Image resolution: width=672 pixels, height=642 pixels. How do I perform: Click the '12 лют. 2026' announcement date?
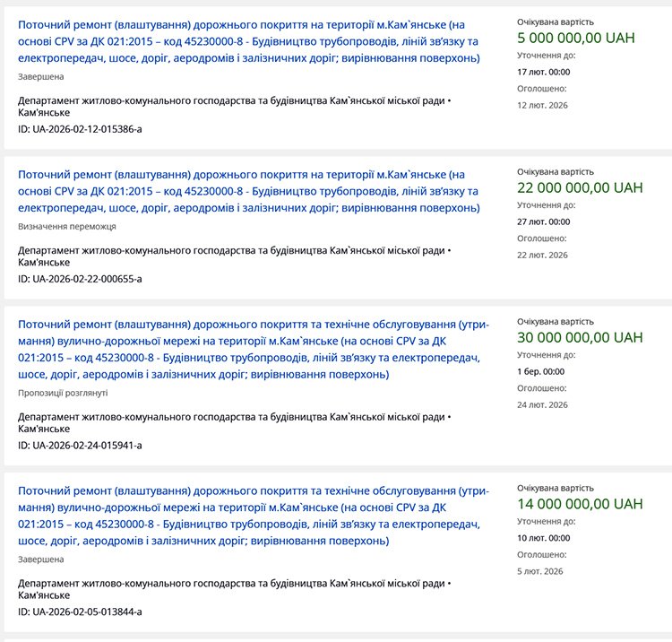(x=542, y=105)
